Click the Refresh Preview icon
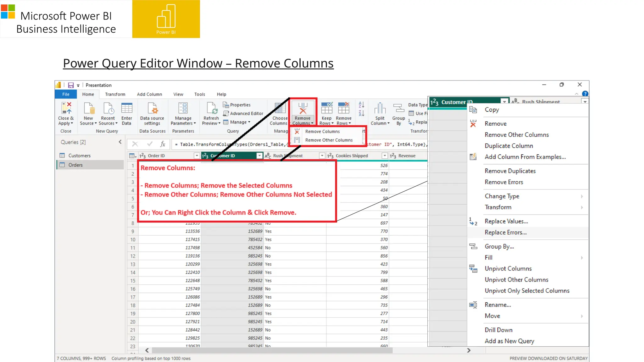Screen dimensions: 644x362 tap(212, 108)
